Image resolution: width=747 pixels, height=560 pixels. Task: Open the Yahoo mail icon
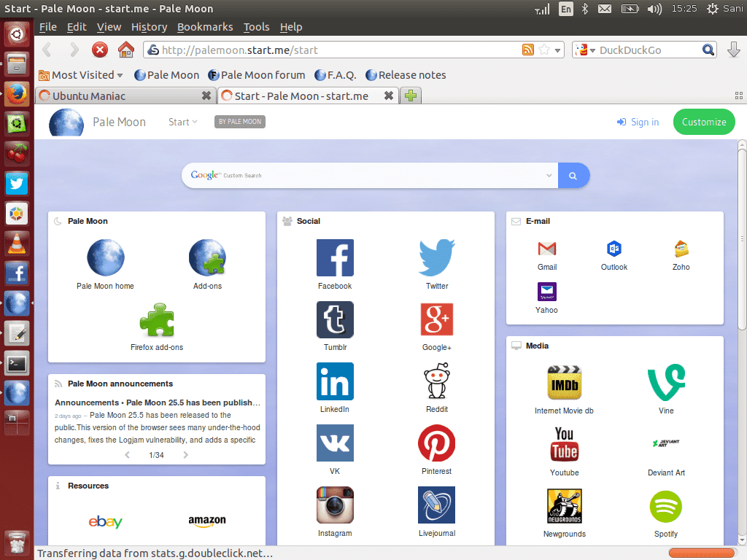pyautogui.click(x=547, y=292)
